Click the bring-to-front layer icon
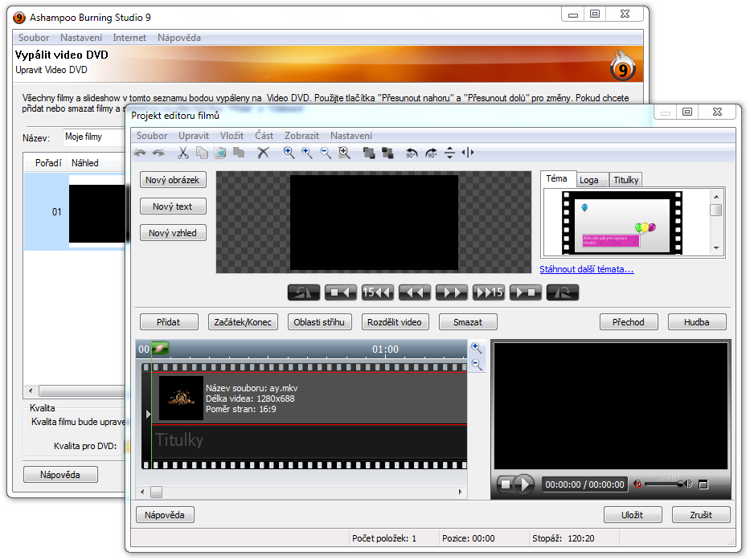Screen dimensions: 750x560 [x=369, y=153]
